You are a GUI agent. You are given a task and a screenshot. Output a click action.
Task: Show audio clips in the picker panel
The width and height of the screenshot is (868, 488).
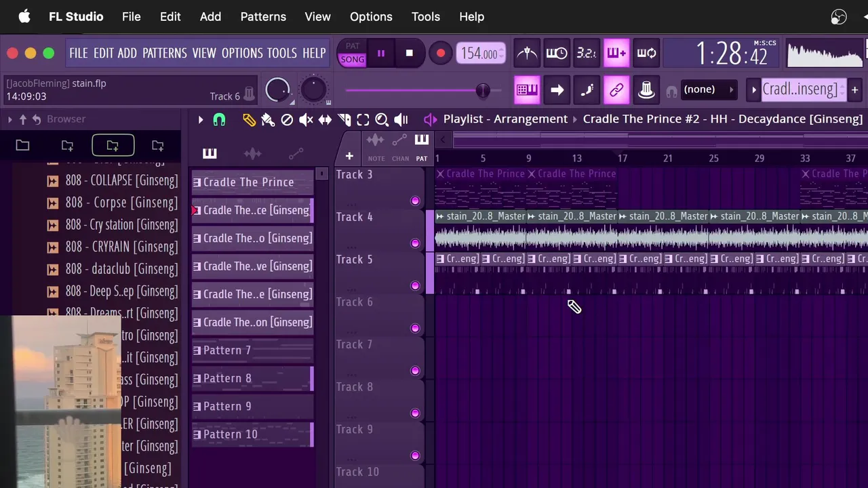click(252, 154)
